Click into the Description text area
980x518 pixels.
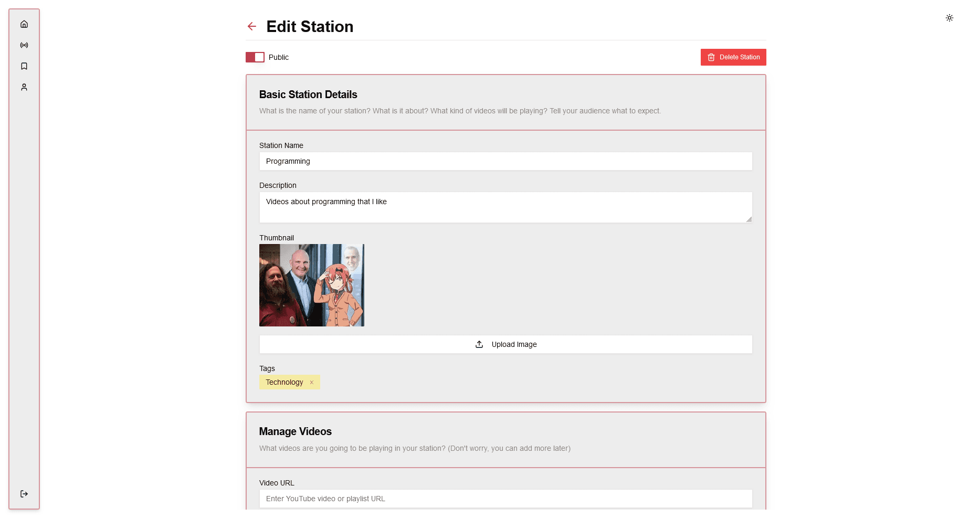click(x=505, y=207)
